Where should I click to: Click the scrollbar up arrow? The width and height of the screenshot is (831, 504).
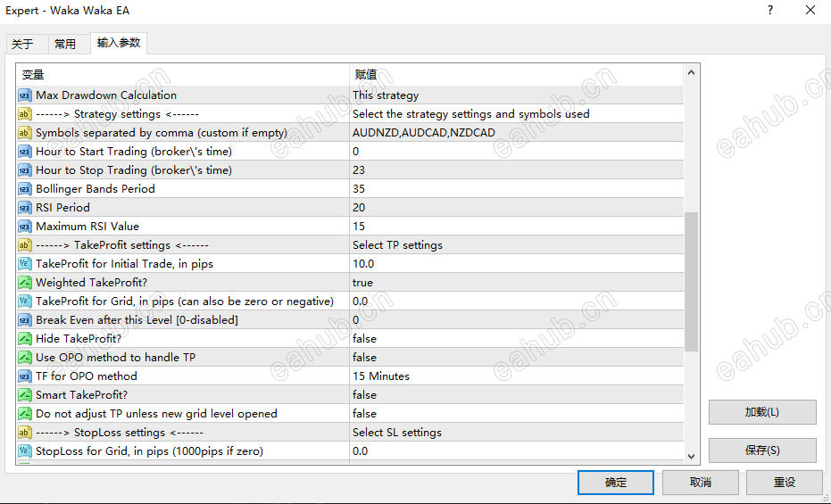[691, 73]
